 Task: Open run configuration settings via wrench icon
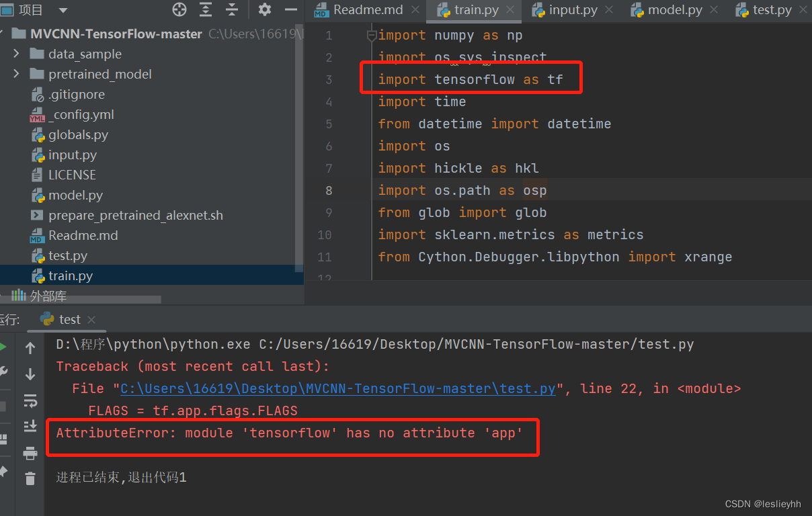[x=5, y=372]
